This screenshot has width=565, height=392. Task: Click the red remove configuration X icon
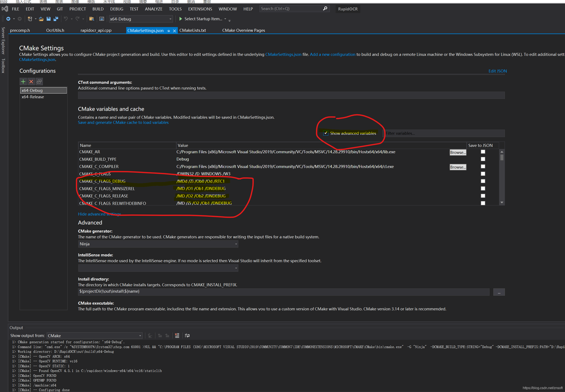click(31, 82)
